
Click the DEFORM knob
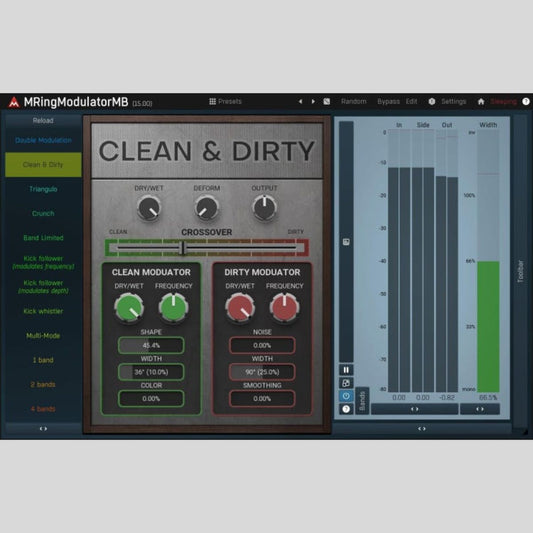[207, 208]
